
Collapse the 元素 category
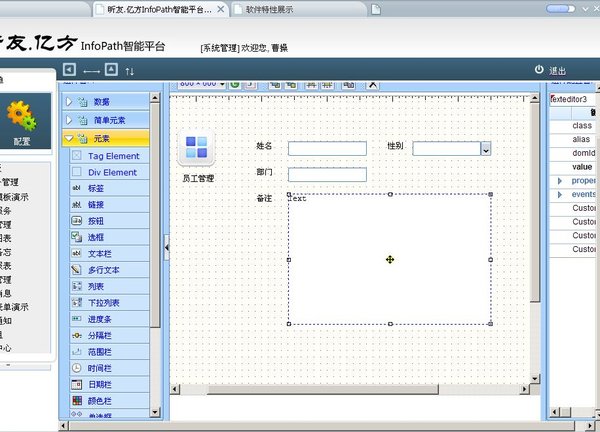point(106,139)
